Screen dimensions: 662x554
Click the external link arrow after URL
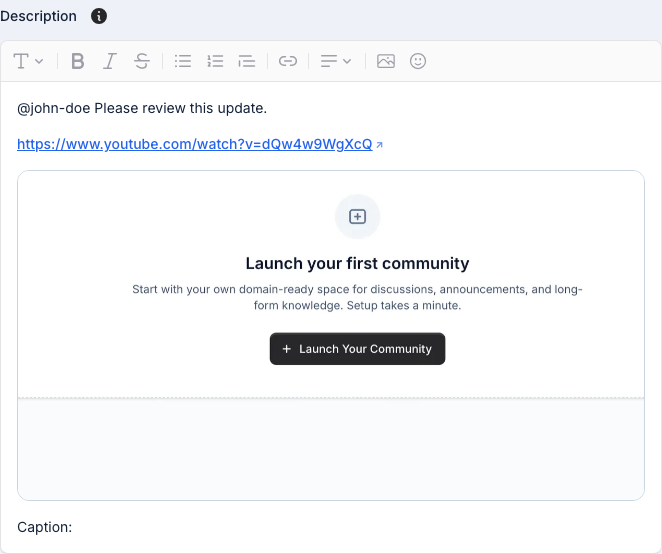click(380, 145)
